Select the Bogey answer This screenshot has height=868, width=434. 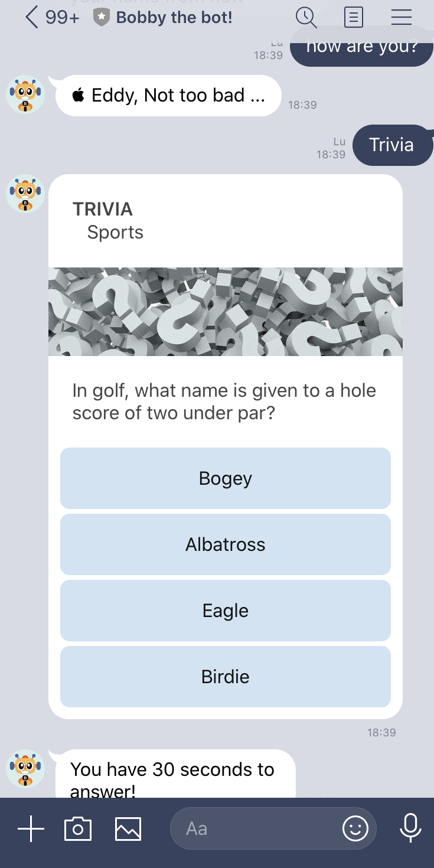point(226,478)
